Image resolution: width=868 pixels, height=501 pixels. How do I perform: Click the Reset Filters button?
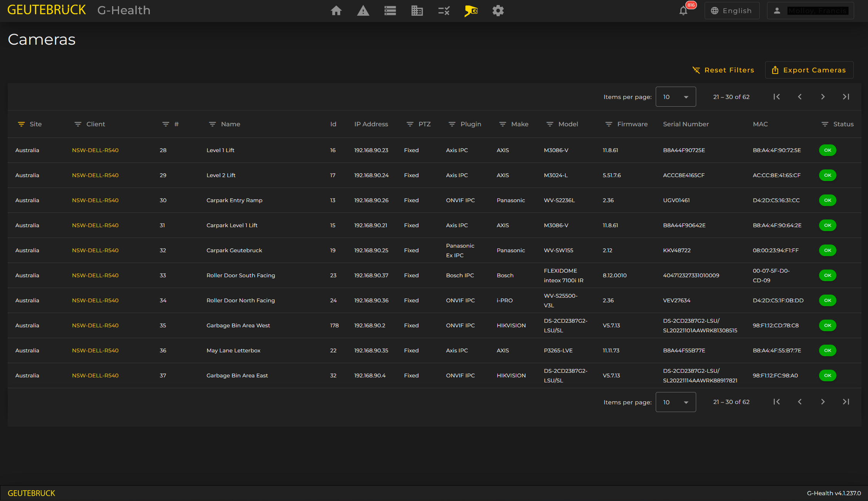(723, 70)
